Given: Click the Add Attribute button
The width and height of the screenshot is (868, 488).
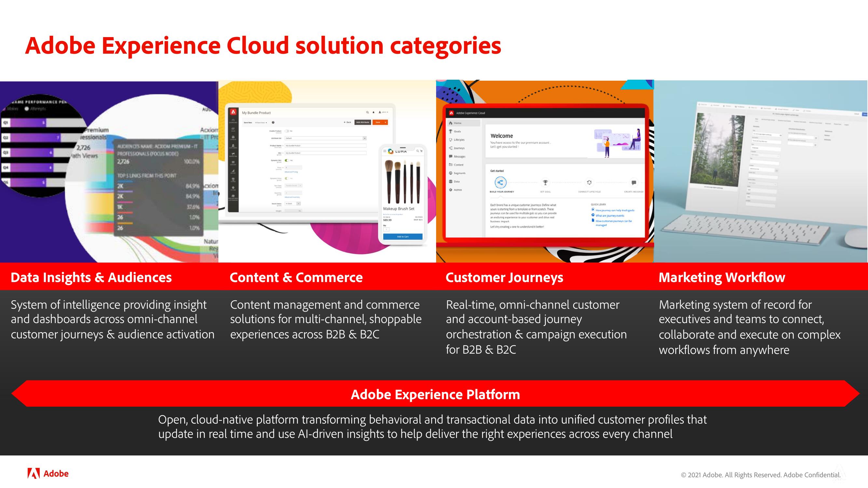Looking at the screenshot, I should 363,122.
